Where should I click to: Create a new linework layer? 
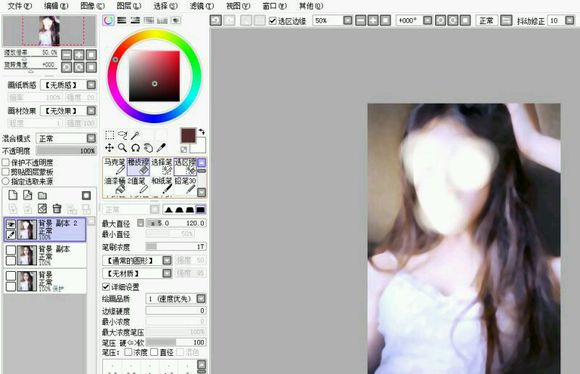[28, 195]
